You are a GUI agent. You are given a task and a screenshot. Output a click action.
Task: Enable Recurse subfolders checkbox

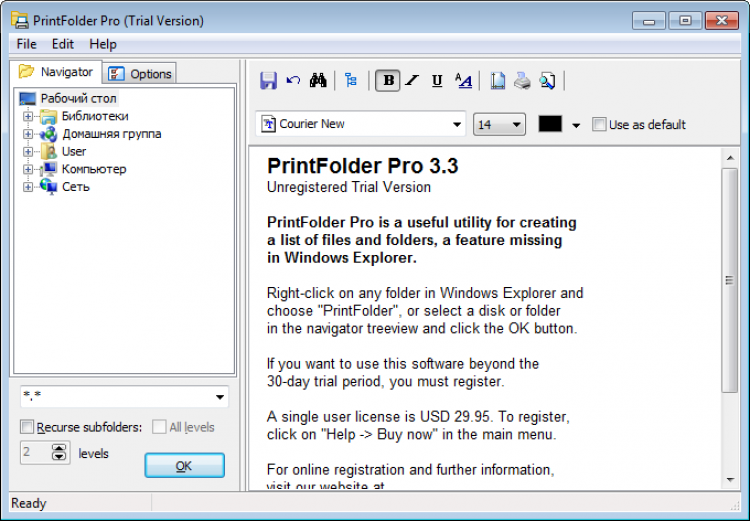(27, 427)
